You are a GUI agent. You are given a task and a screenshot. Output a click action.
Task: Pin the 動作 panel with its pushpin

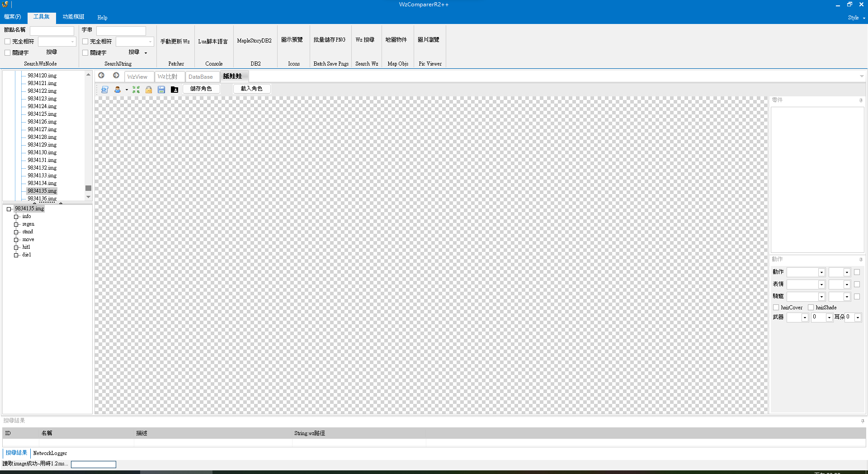[x=861, y=259]
